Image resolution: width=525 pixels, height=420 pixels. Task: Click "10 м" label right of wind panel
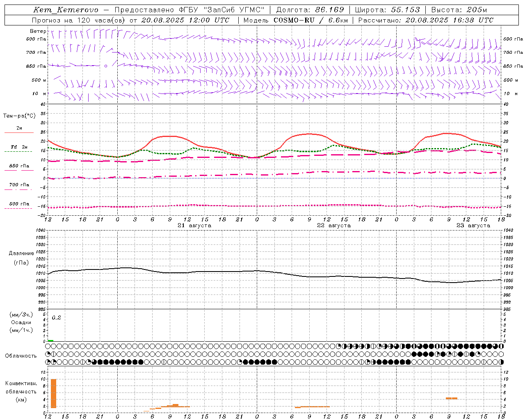510,94
